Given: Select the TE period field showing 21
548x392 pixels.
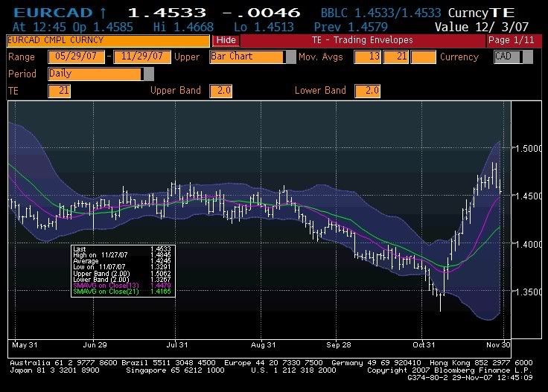Looking at the screenshot, I should 59,91.
